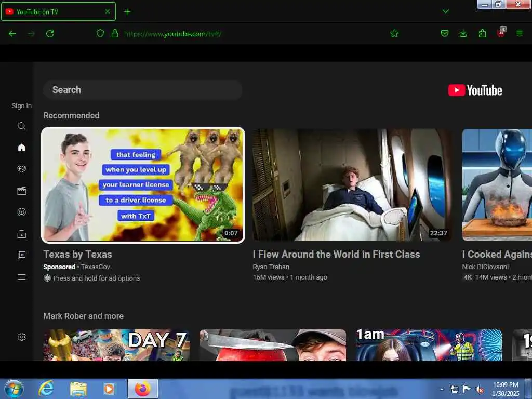Open the tracking protection shield icon
The height and width of the screenshot is (399, 532).
point(100,33)
